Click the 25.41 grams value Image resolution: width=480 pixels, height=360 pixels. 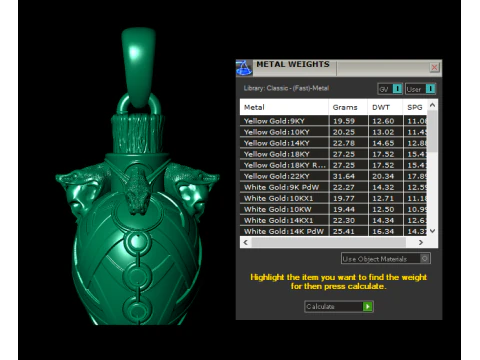click(344, 231)
